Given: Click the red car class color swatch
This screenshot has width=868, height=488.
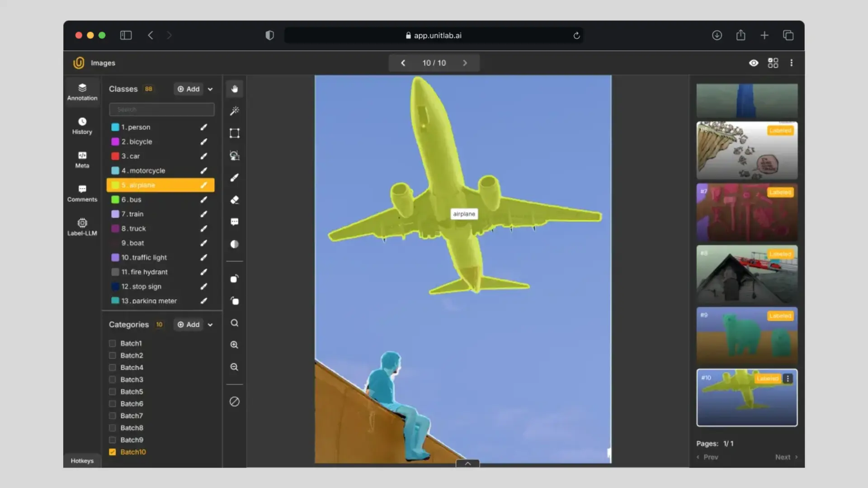Looking at the screenshot, I should 115,156.
